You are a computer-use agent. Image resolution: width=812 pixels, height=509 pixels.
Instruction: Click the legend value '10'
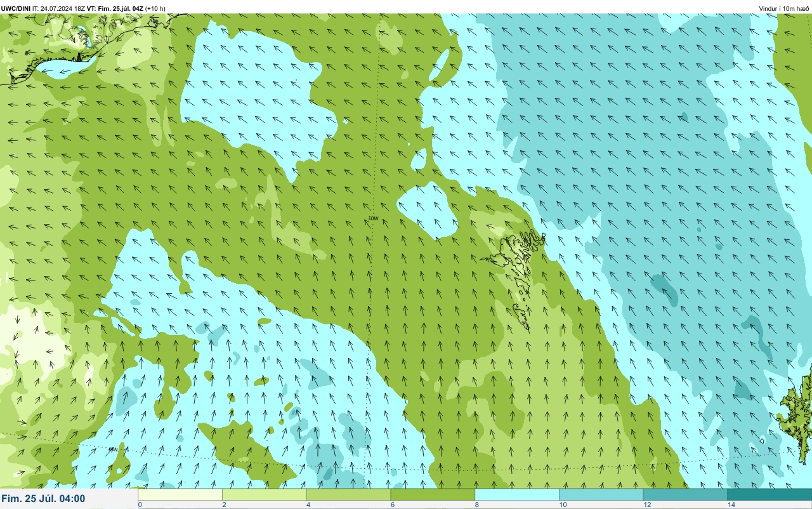[563, 505]
